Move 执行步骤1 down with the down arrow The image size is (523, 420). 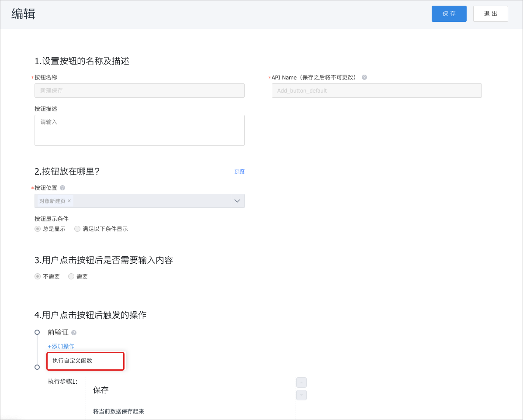click(301, 395)
